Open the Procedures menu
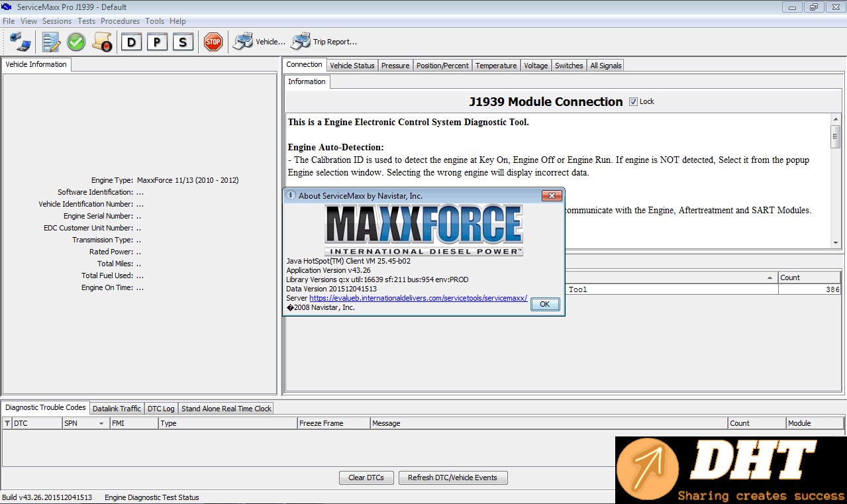 pyautogui.click(x=120, y=21)
